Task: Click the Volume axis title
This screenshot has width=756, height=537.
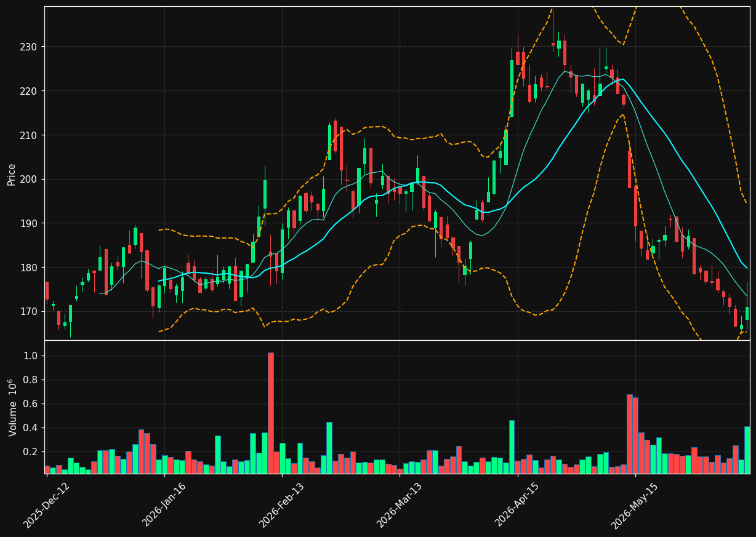Action: (12, 407)
